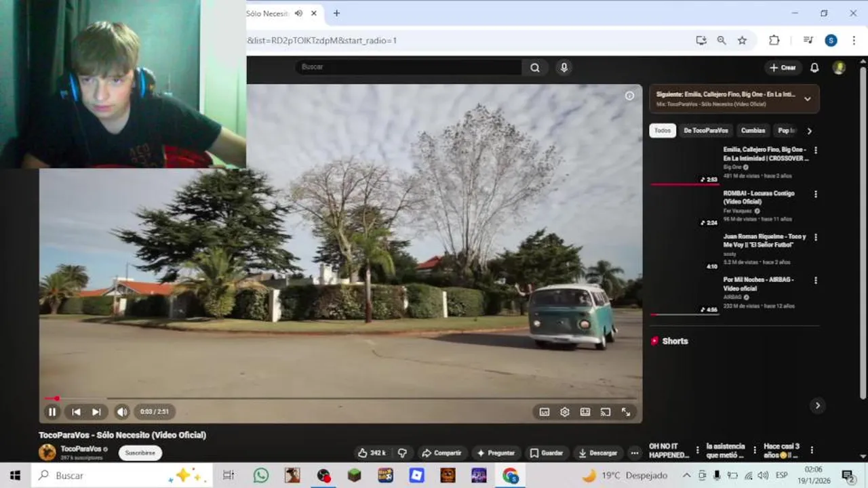Download video with Descargar button
The width and height of the screenshot is (868, 488).
(x=597, y=453)
